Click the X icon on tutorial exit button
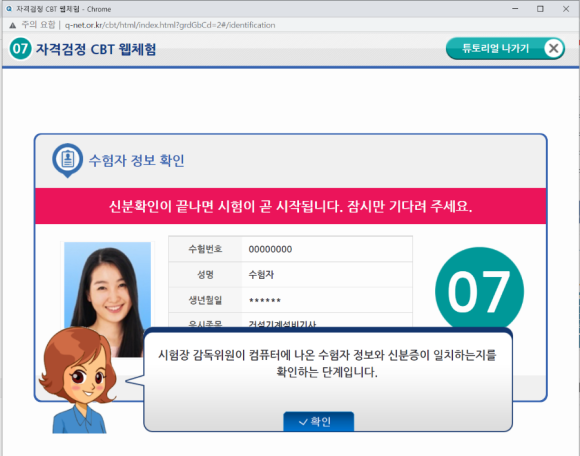 pos(554,48)
